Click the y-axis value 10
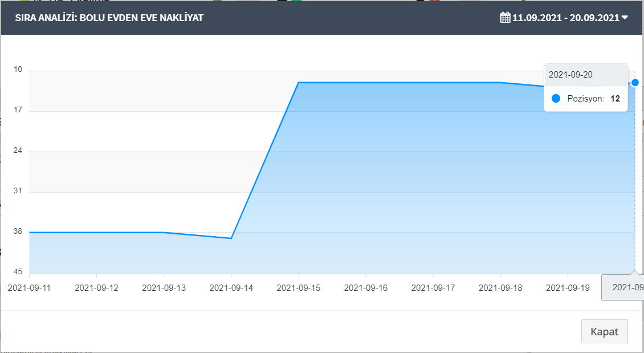The image size is (644, 353). (x=18, y=70)
